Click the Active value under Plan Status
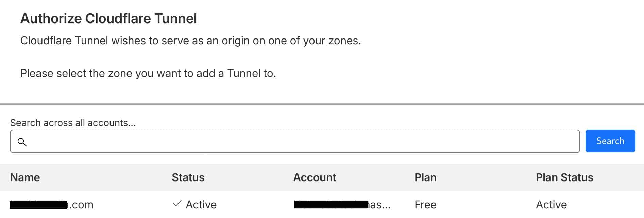Viewport: 644px width, 218px height. [x=551, y=205]
